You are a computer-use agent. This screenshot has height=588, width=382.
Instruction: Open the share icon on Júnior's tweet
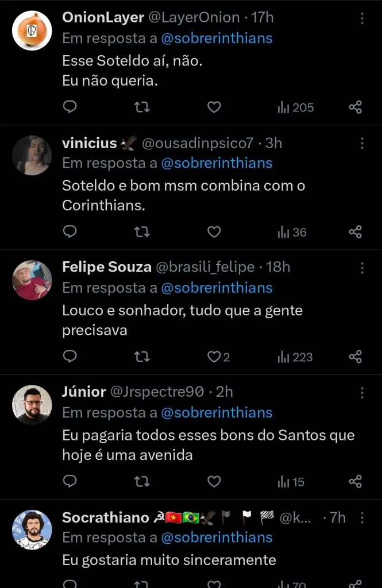coord(356,482)
